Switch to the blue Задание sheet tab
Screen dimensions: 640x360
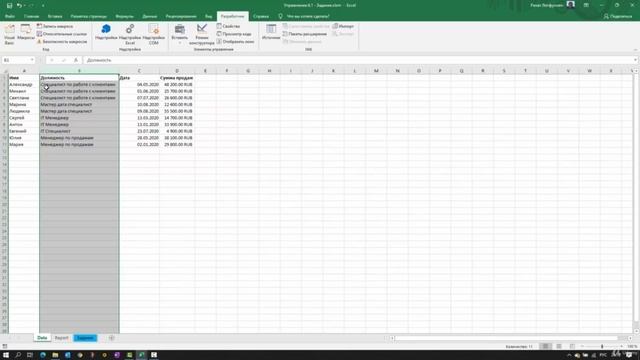click(x=85, y=338)
